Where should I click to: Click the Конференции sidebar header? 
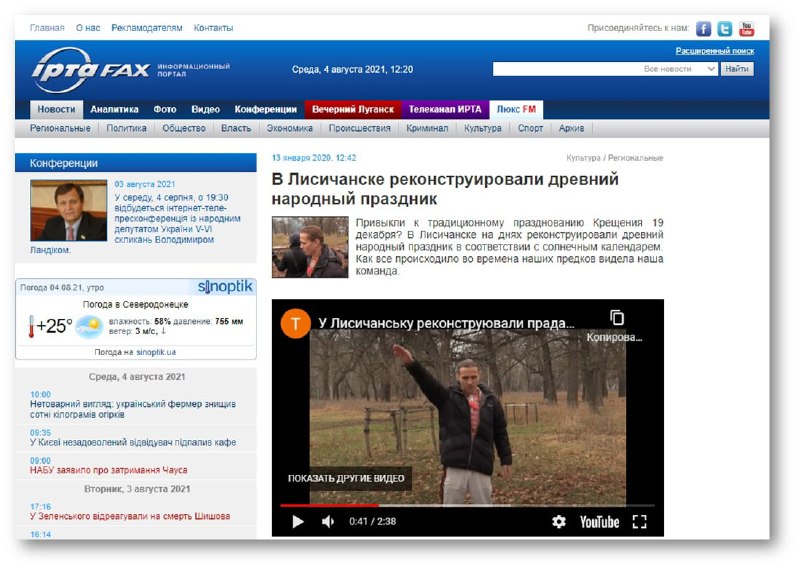tap(136, 163)
